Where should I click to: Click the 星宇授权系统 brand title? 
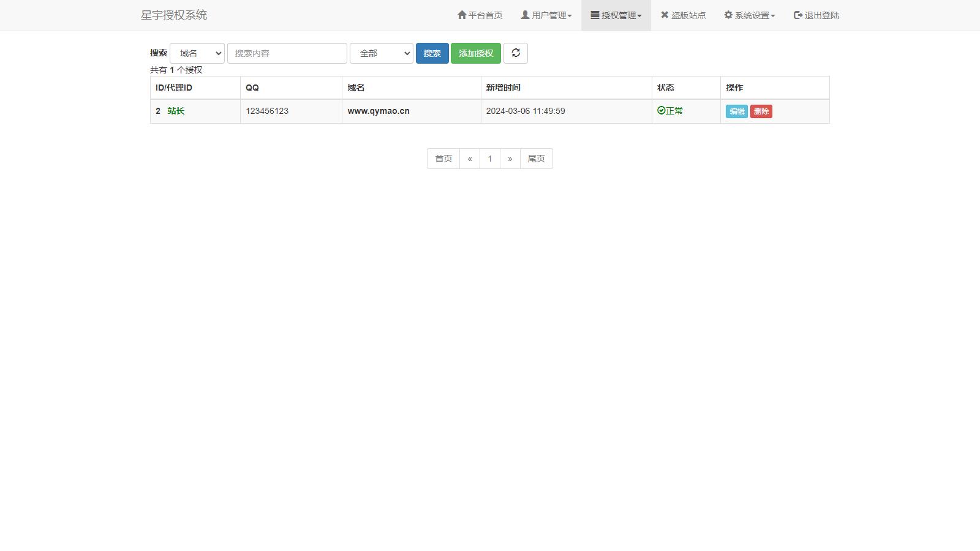point(174,15)
